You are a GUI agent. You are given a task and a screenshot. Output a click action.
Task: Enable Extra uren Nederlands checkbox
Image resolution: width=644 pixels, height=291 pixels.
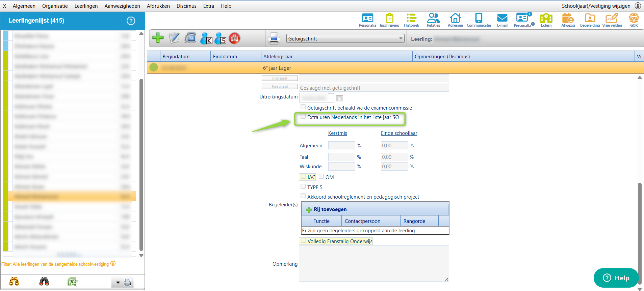click(x=303, y=117)
